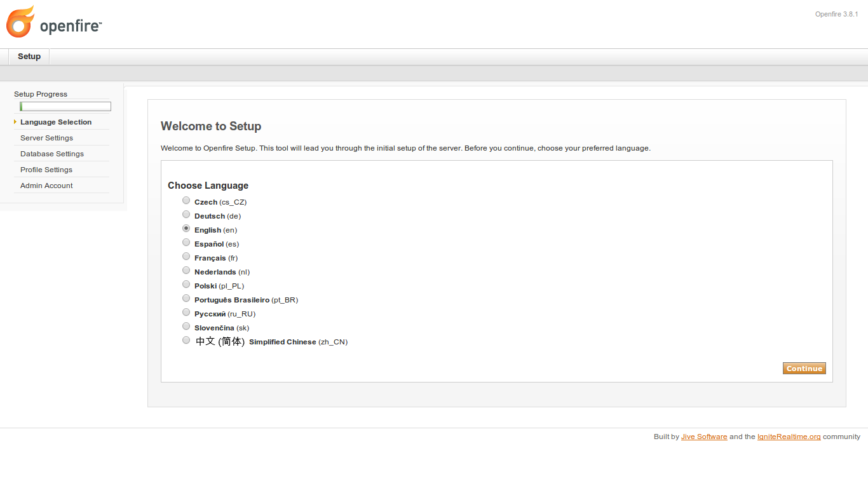Select Polski (pl_PL) radio button
The width and height of the screenshot is (868, 488).
(186, 284)
